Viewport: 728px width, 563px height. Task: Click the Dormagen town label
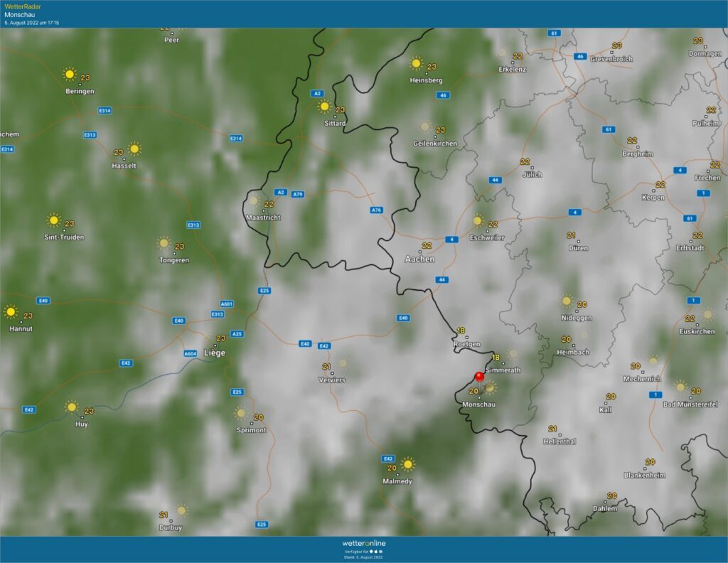[x=705, y=53]
